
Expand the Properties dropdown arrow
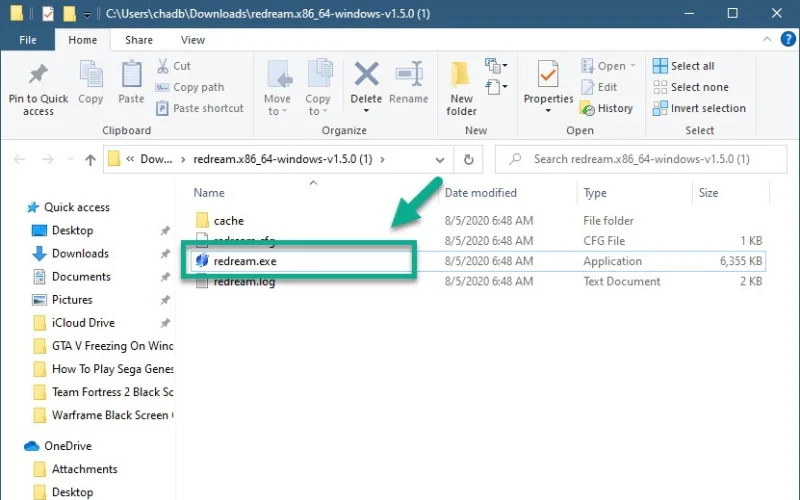tap(548, 111)
